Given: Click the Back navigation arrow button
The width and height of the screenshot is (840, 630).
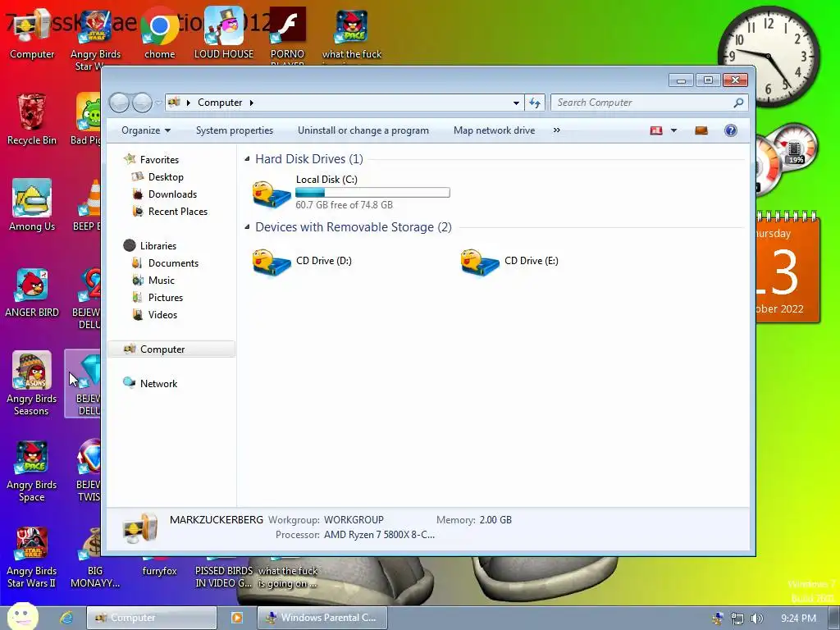Looking at the screenshot, I should pos(119,103).
